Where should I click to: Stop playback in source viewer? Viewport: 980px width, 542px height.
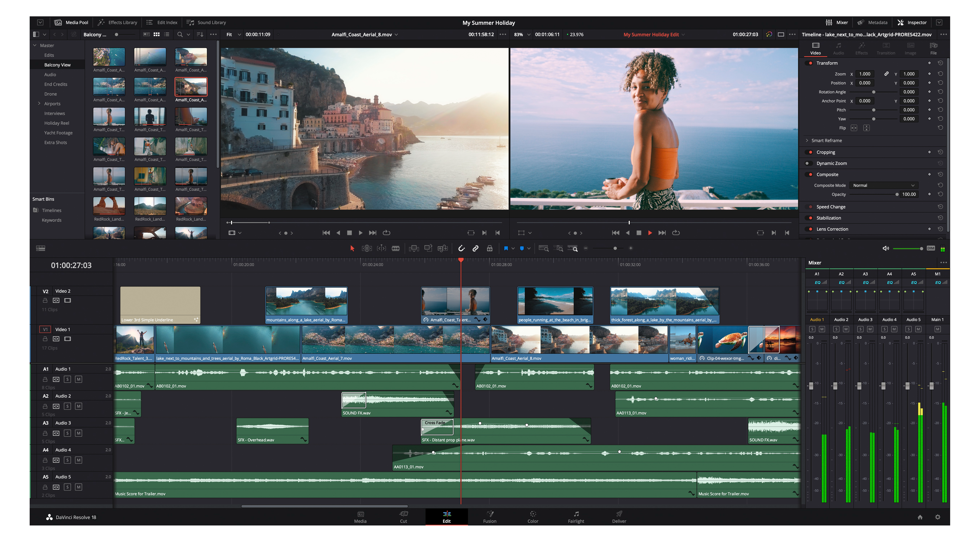[349, 233]
